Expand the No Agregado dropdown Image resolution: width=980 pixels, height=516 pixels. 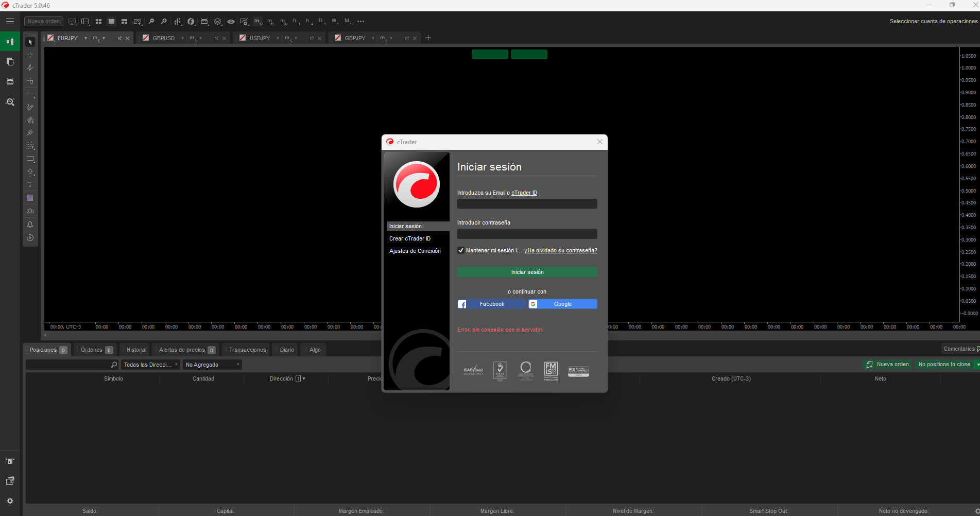[213, 365]
